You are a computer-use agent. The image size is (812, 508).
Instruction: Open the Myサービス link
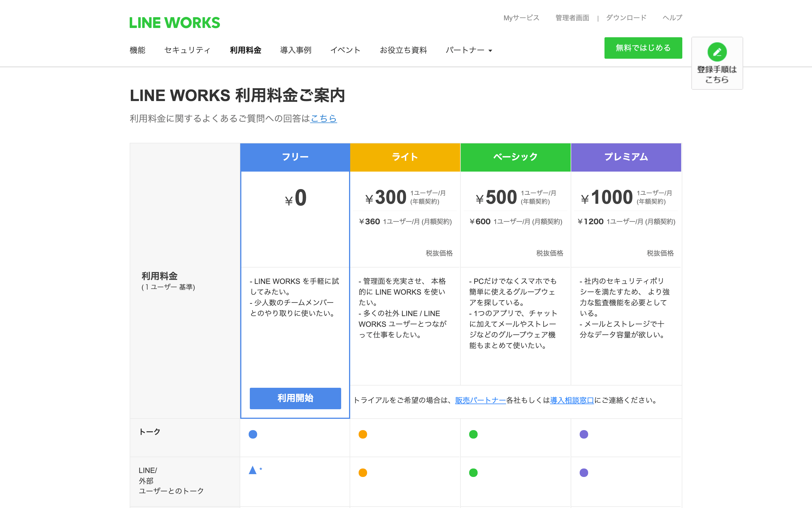[521, 18]
